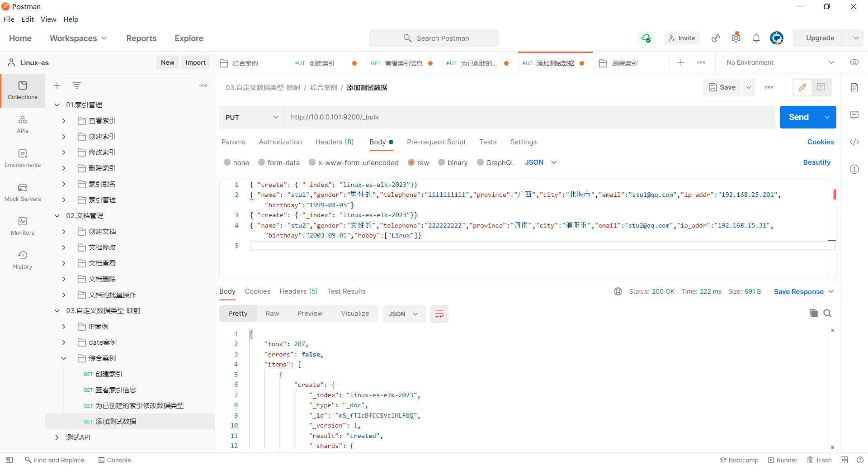Open the View menu
The height and width of the screenshot is (466, 868).
tap(48, 19)
